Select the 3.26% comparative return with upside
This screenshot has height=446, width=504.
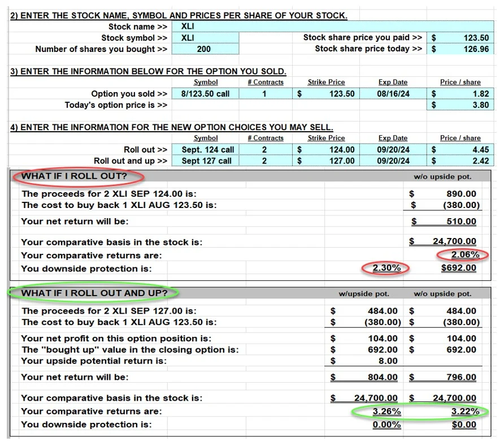coord(386,412)
